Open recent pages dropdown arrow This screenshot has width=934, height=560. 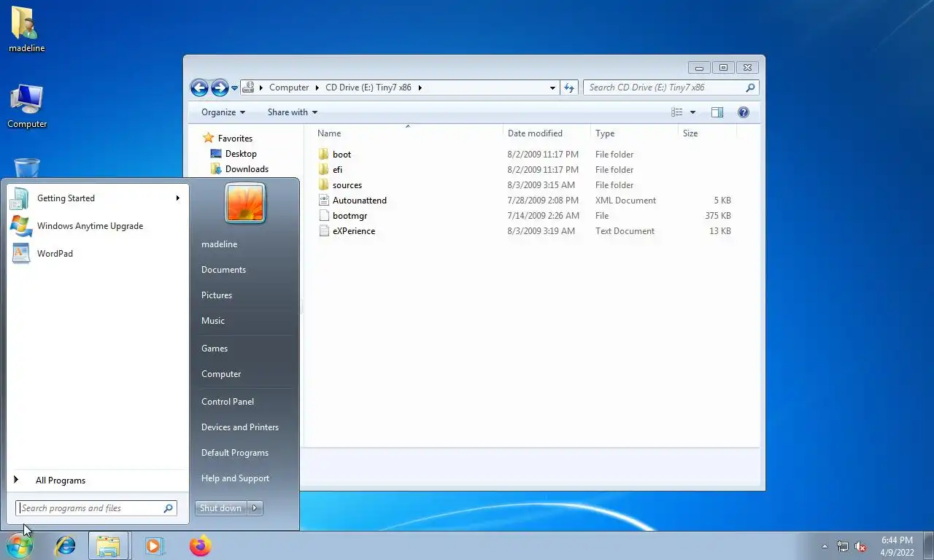[234, 88]
